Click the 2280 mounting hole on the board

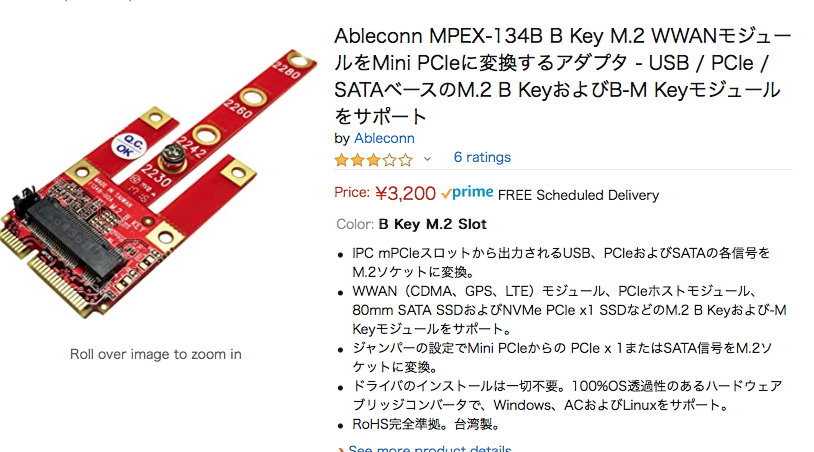point(302,61)
